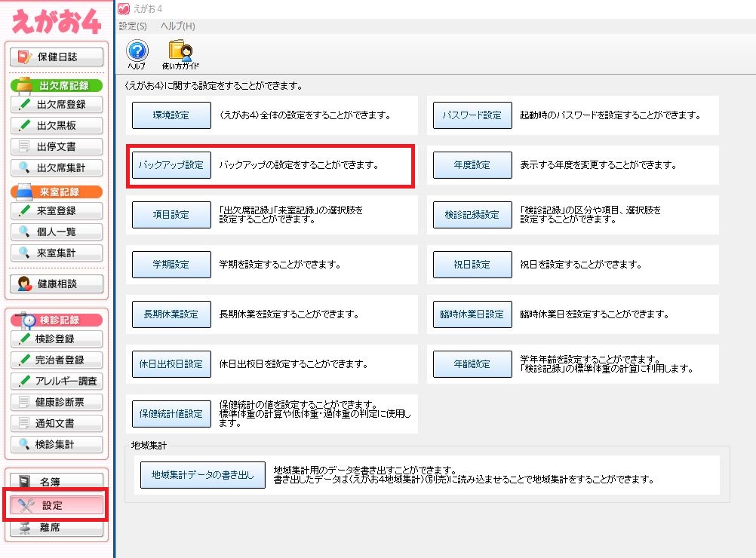Click text 起動時のパスワードを設定することができます。

click(610, 115)
